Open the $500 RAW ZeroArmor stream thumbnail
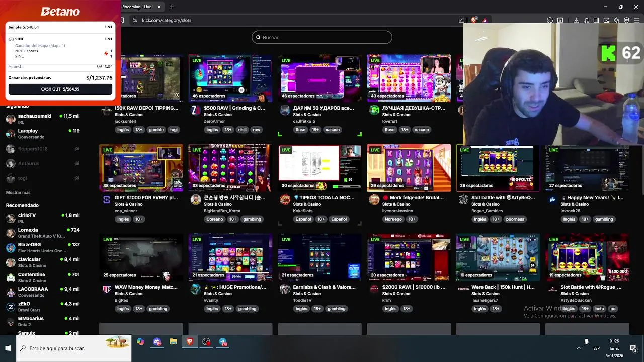This screenshot has width=644, height=362. [x=230, y=78]
